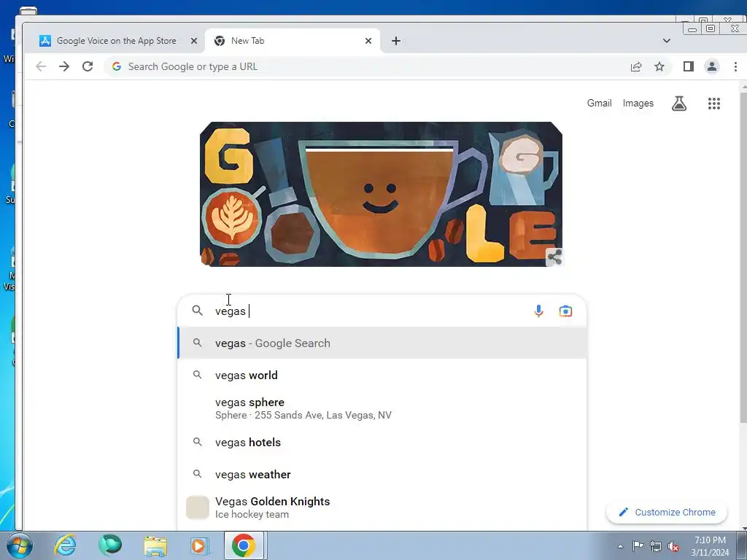Open Images link
Image resolution: width=747 pixels, height=560 pixels.
pos(638,104)
